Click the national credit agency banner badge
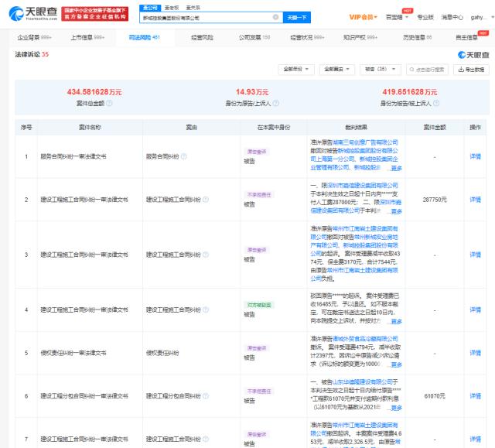Viewport: 495px width, 448px height. point(95,13)
